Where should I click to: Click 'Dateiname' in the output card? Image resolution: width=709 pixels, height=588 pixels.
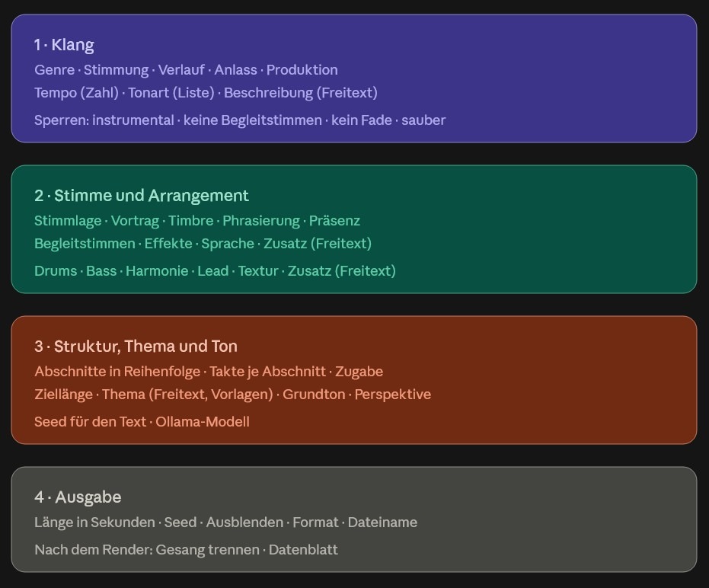click(382, 522)
